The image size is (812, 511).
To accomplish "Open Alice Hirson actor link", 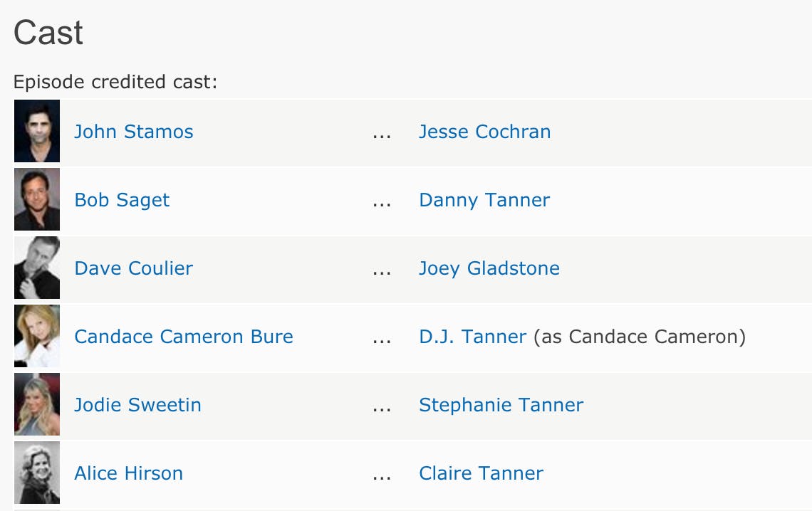I will click(x=128, y=473).
